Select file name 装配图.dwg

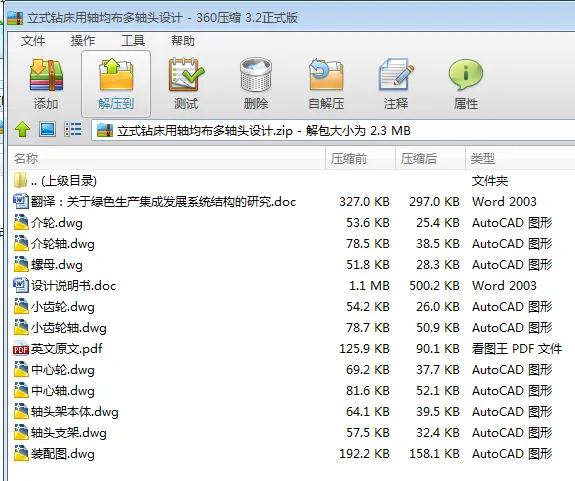click(x=63, y=454)
